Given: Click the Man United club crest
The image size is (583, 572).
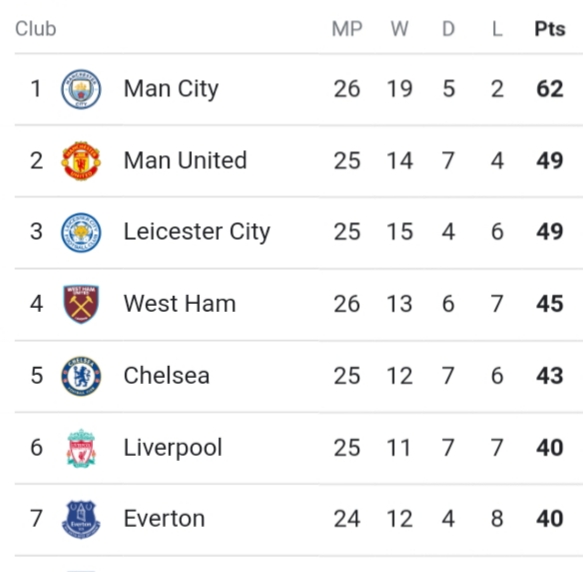Looking at the screenshot, I should pyautogui.click(x=81, y=161).
